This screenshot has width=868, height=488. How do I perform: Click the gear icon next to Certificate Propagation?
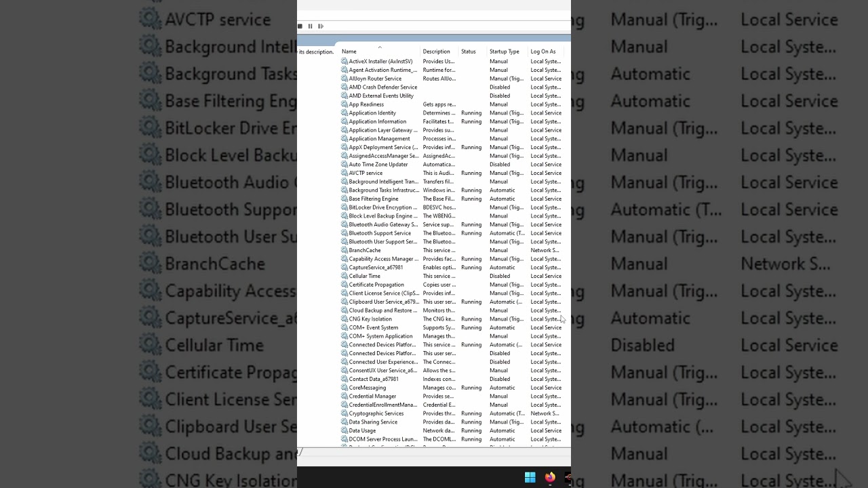(344, 285)
